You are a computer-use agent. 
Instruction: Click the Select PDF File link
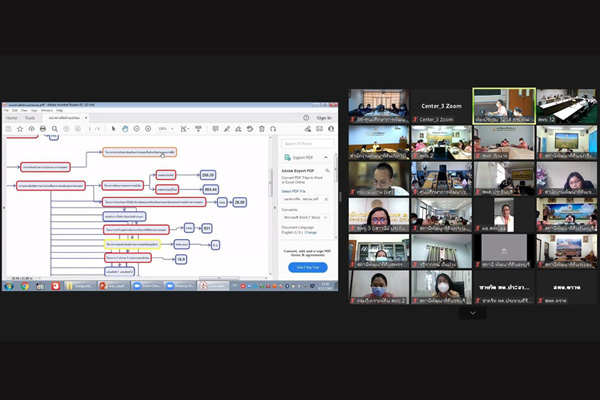[x=293, y=191]
